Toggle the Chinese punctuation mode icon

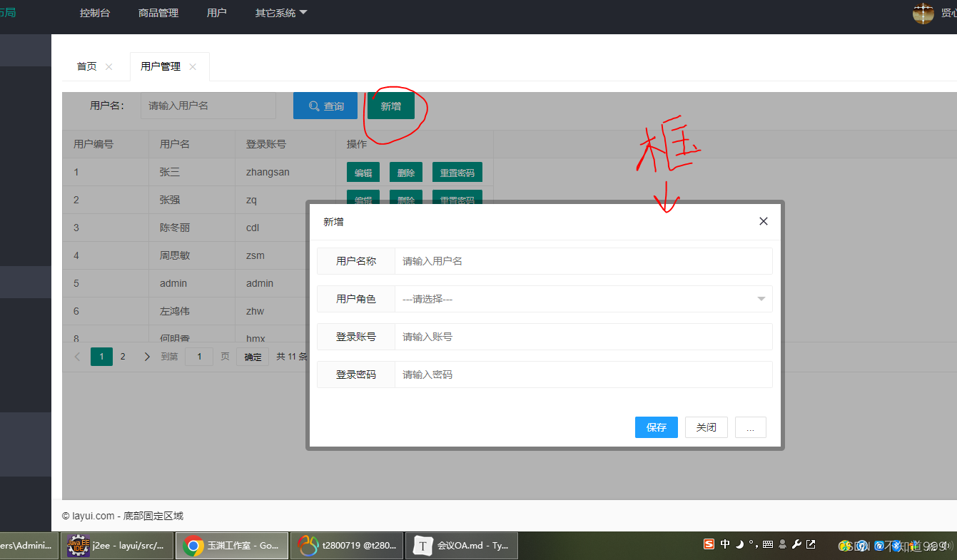pos(753,544)
